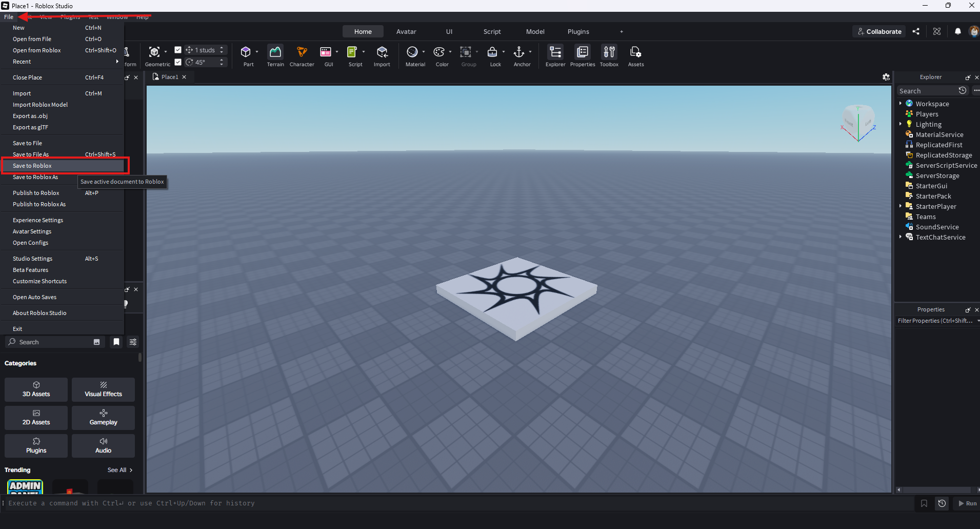Open the Material tool icon

[x=412, y=52]
